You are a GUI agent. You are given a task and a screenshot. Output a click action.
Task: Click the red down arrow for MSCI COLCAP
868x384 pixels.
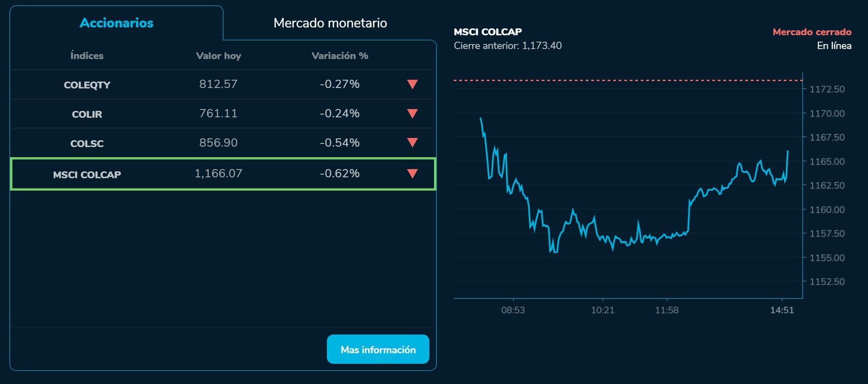tap(412, 174)
